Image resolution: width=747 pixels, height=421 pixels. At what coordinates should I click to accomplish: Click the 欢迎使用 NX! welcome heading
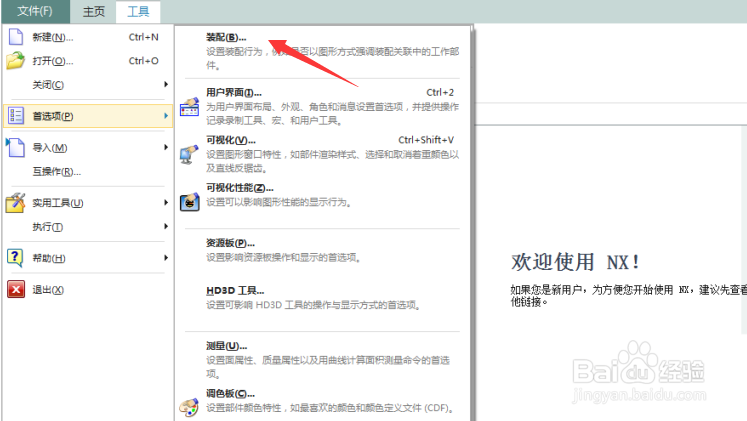575,262
